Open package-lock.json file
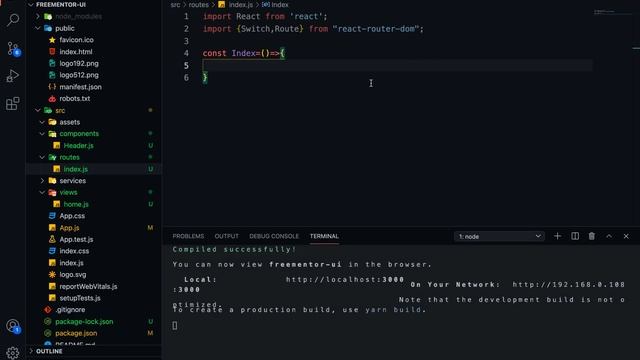The width and height of the screenshot is (640, 360). (84, 322)
